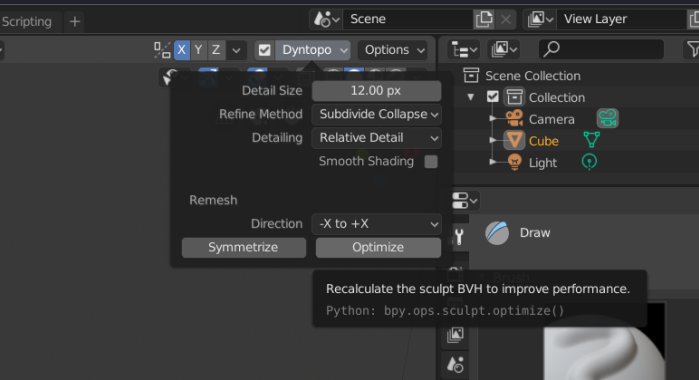699x380 pixels.
Task: Open Refine Method Subdivide Collapse dropdown
Action: coord(377,114)
